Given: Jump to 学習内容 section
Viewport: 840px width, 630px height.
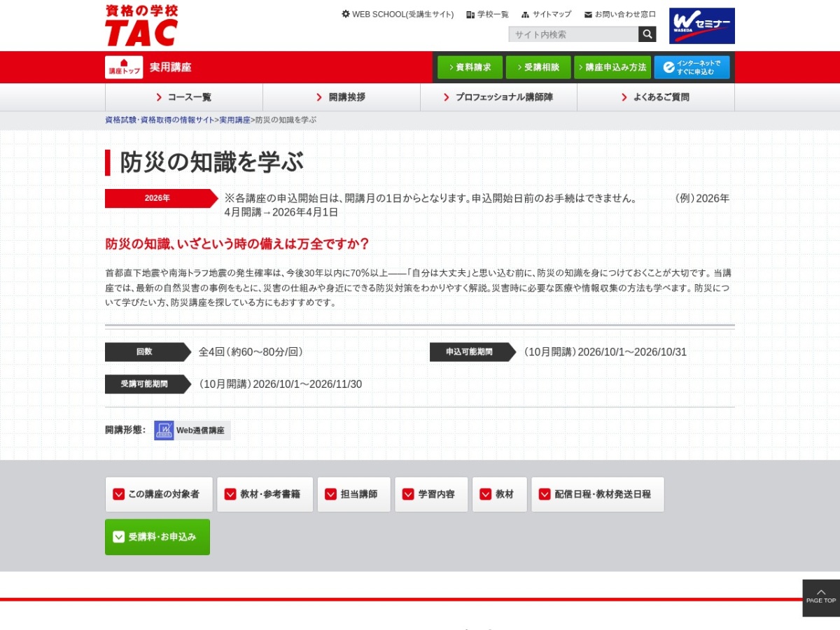Looking at the screenshot, I should [431, 494].
